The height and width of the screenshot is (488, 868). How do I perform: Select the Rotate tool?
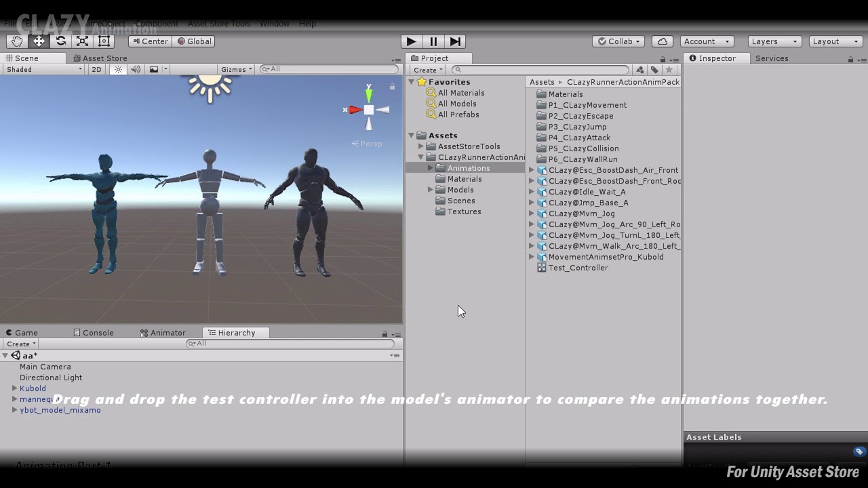(x=61, y=41)
